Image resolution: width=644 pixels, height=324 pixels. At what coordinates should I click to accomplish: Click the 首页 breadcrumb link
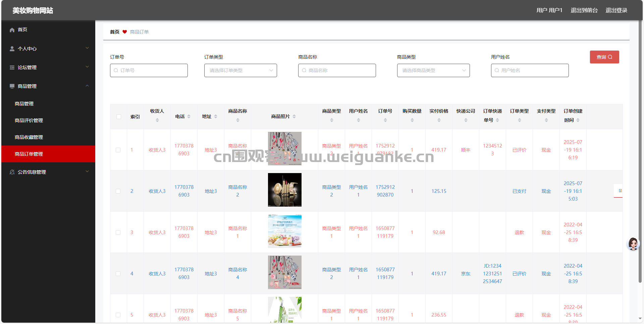[x=115, y=32]
